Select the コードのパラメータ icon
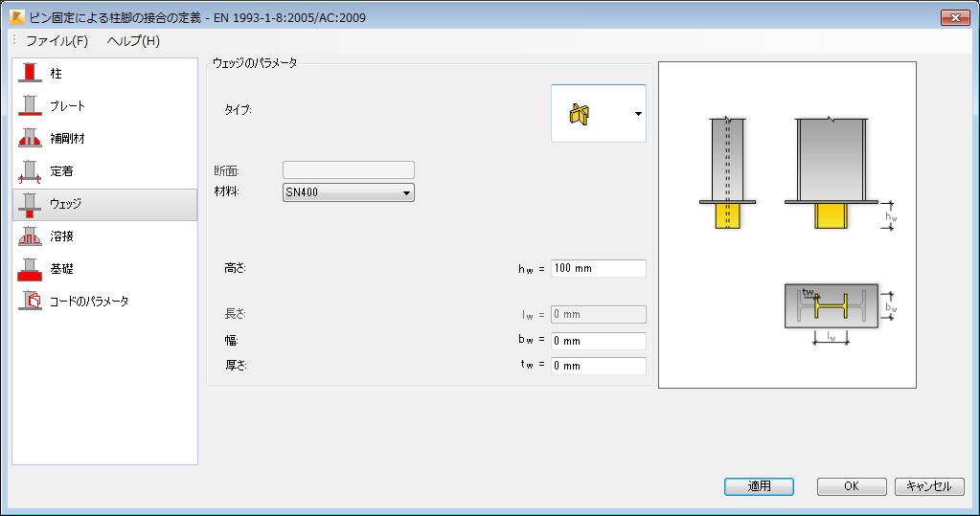The height and width of the screenshot is (516, 980). [30, 302]
